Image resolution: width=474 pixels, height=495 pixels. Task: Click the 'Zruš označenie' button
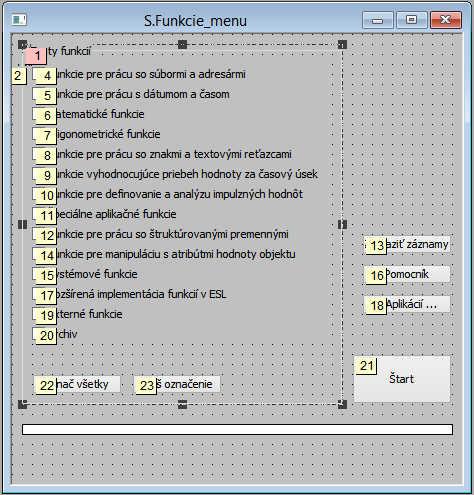point(177,384)
